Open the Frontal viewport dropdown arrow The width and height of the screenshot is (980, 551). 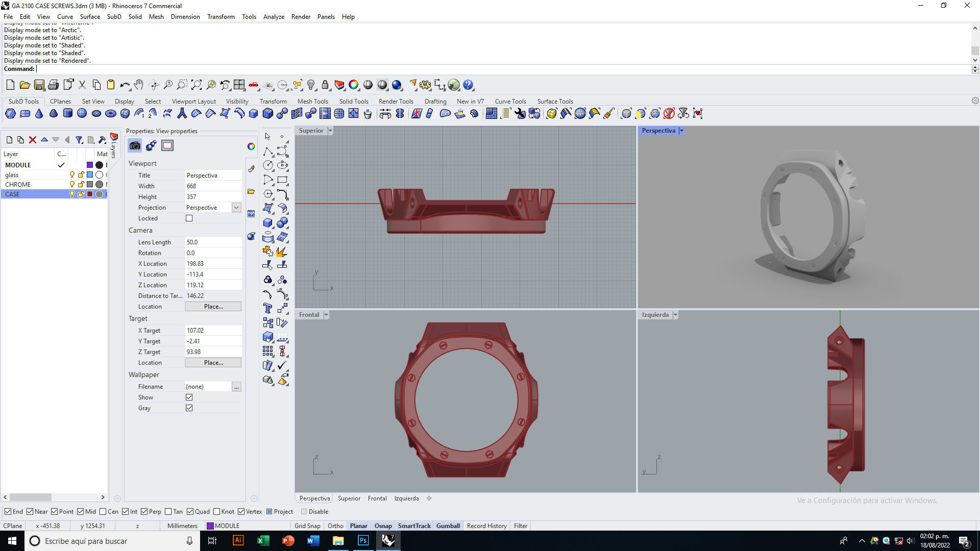(x=326, y=315)
